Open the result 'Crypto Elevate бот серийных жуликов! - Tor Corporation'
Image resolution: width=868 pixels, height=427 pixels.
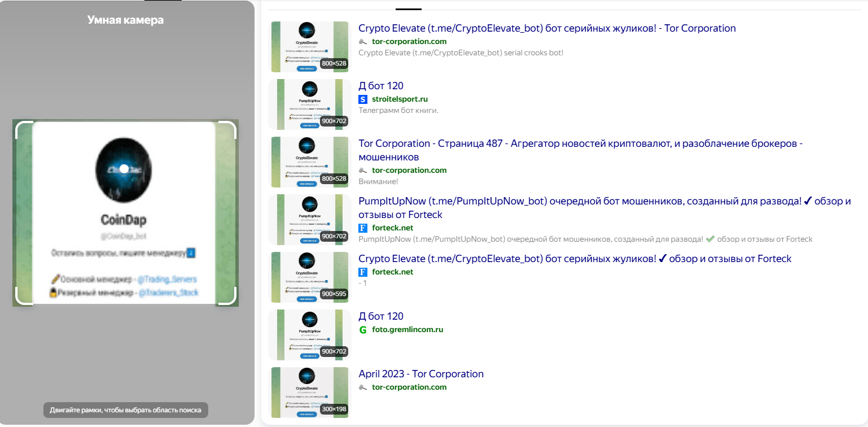point(547,28)
